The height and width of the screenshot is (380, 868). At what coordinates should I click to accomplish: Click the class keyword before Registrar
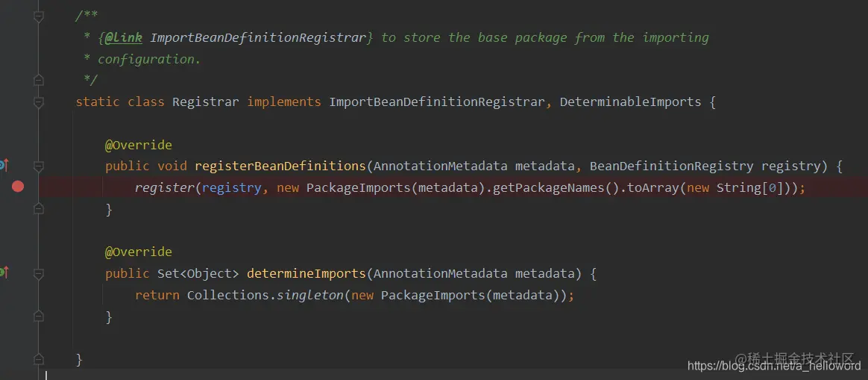pyautogui.click(x=146, y=102)
